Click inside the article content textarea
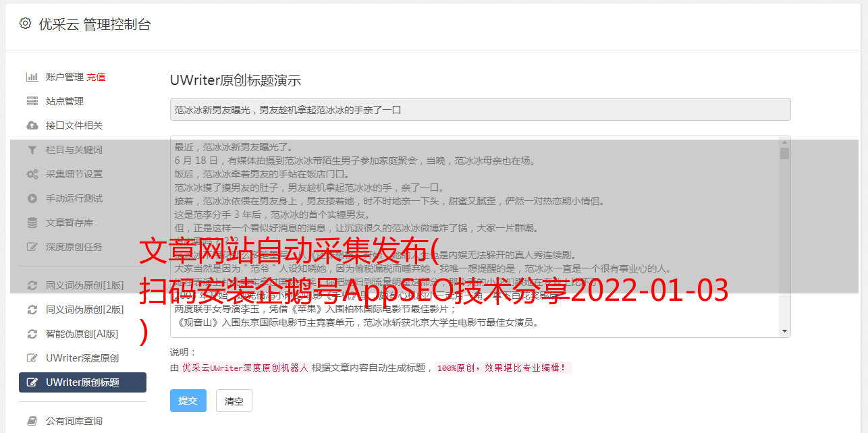868x433 pixels. coord(480,237)
